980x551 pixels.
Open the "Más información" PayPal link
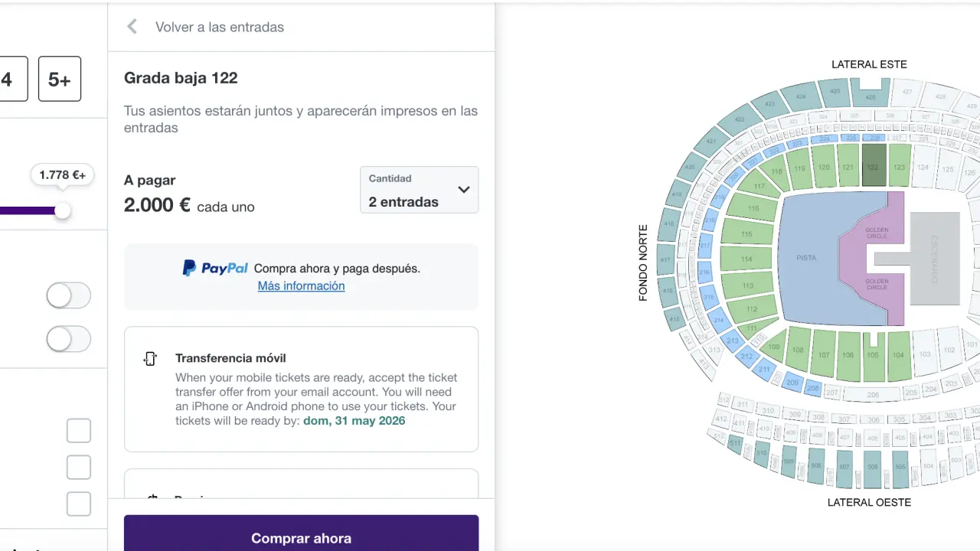(301, 286)
